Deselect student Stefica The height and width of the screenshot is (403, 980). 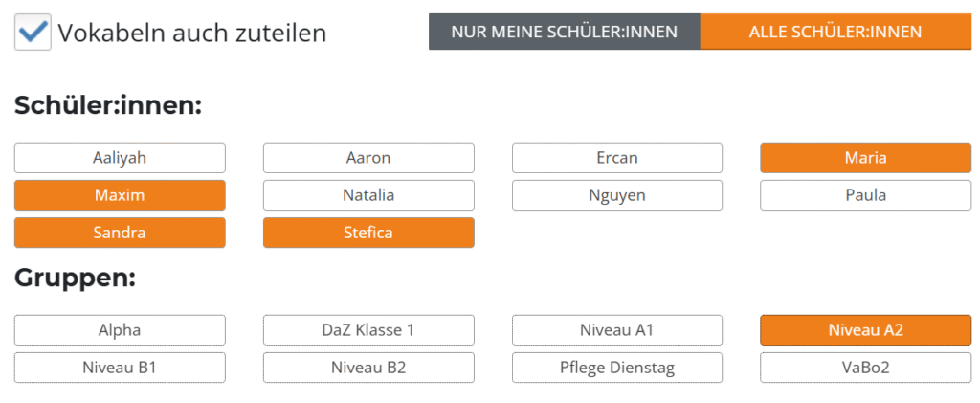[368, 233]
